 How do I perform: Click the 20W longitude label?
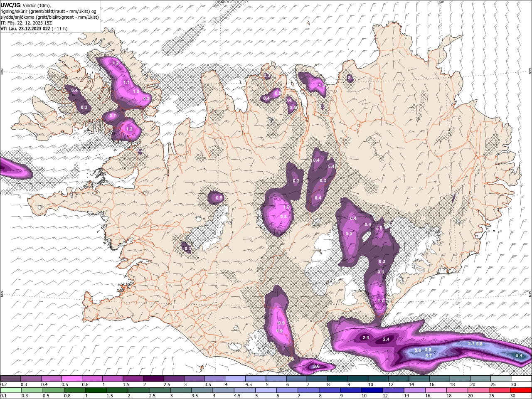(221, 2)
